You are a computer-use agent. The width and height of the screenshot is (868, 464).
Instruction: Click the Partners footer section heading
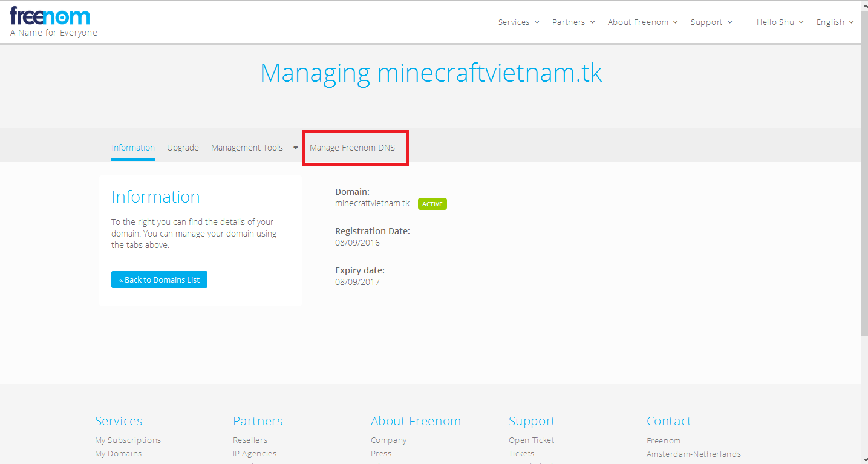click(x=258, y=421)
